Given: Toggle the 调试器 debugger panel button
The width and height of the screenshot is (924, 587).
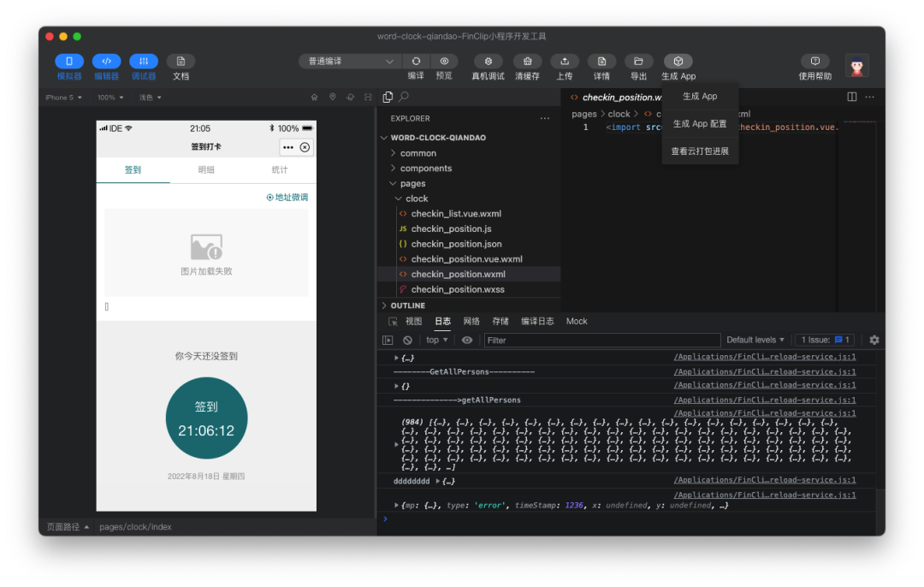Looking at the screenshot, I should click(x=144, y=62).
